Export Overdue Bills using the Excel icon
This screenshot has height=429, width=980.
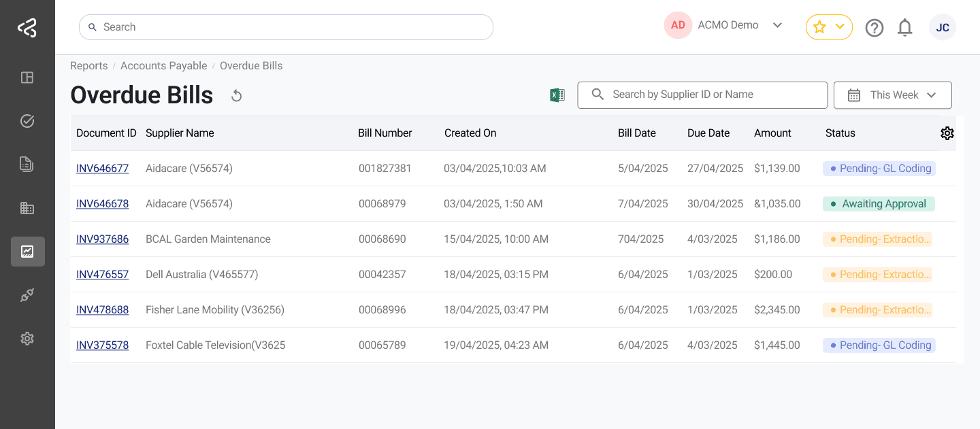(x=557, y=95)
